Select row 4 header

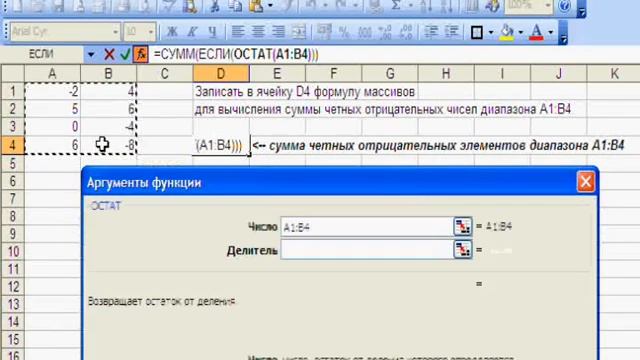(12, 145)
